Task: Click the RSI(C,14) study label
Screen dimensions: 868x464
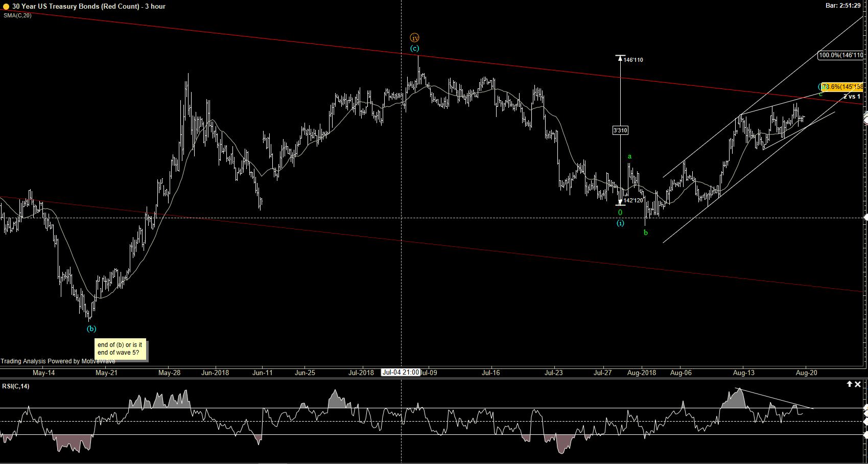Action: 15,386
